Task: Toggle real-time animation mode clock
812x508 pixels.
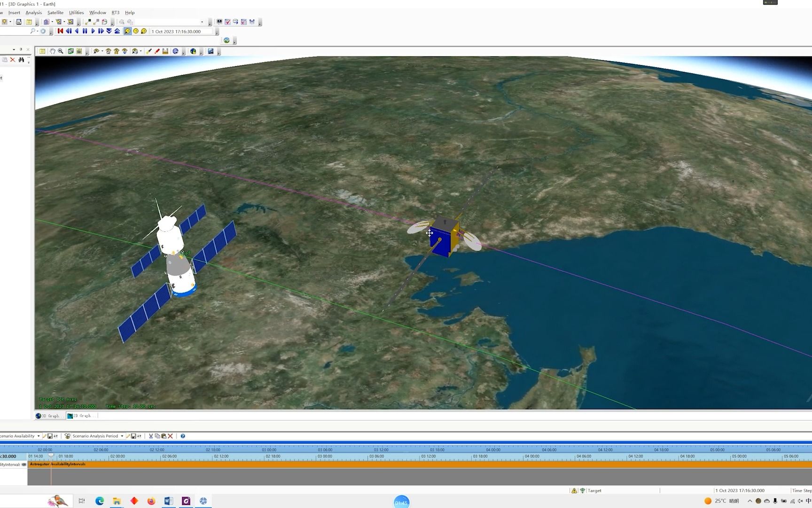Action: [x=136, y=31]
